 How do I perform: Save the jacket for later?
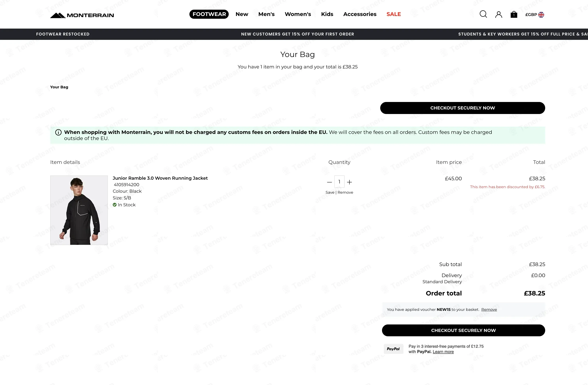(x=330, y=192)
